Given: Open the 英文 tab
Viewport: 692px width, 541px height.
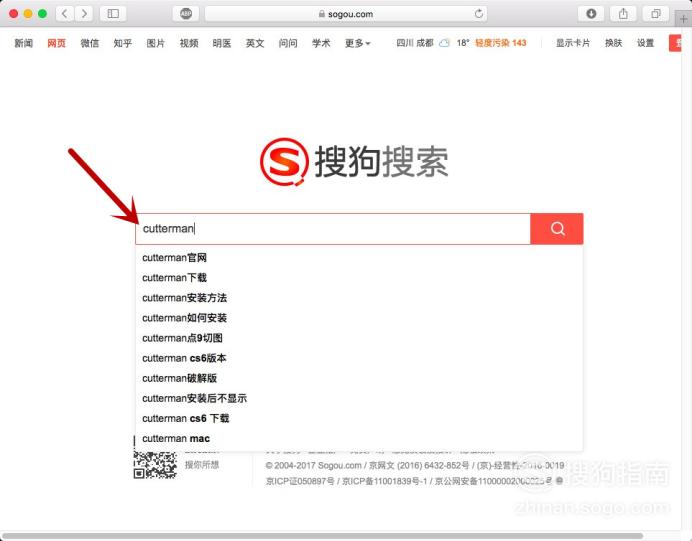Looking at the screenshot, I should pos(255,43).
